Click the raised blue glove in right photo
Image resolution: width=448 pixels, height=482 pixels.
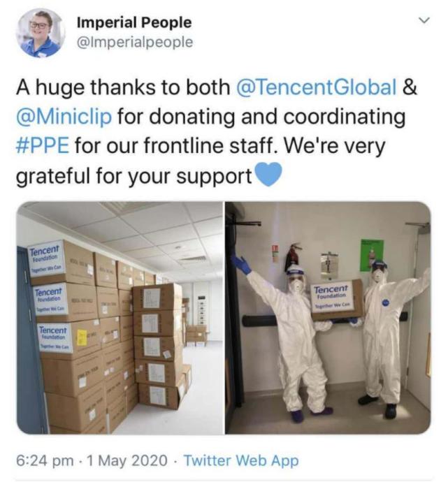point(241,264)
